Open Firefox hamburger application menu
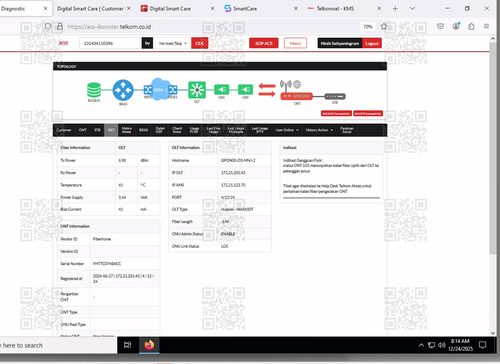Viewport: 500px width, 364px height. 487,26
